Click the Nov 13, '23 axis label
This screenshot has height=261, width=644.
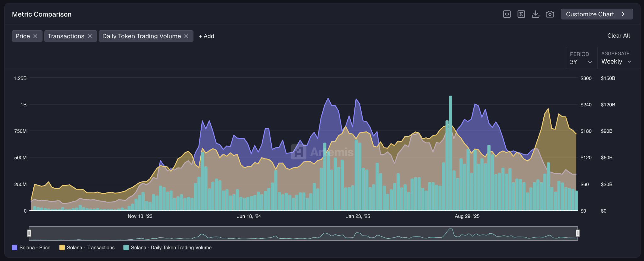click(140, 216)
